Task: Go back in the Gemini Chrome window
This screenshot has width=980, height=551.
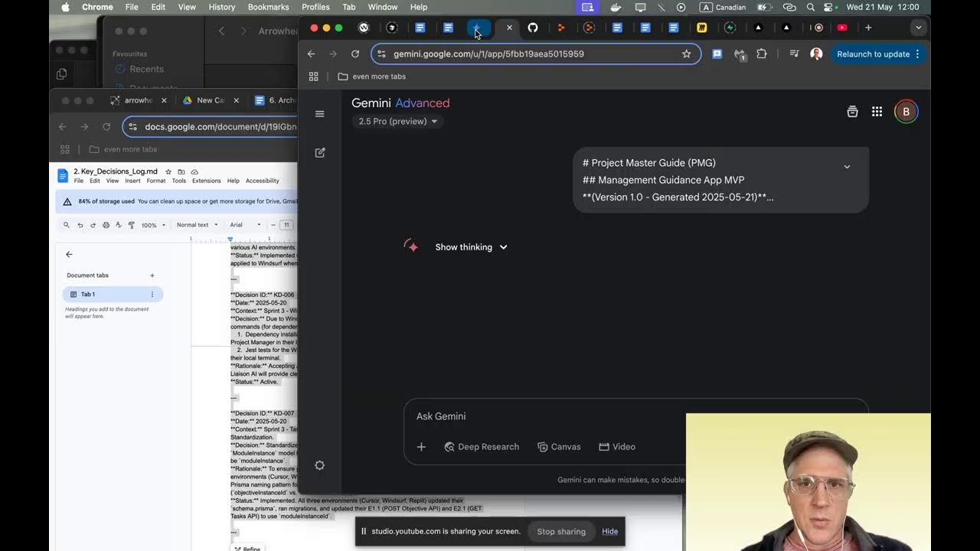Action: (311, 54)
